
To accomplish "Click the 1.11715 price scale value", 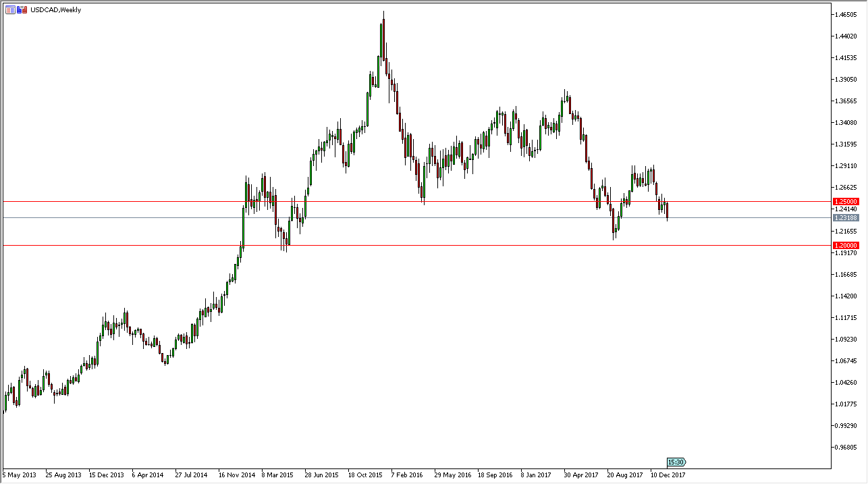I will 847,317.
